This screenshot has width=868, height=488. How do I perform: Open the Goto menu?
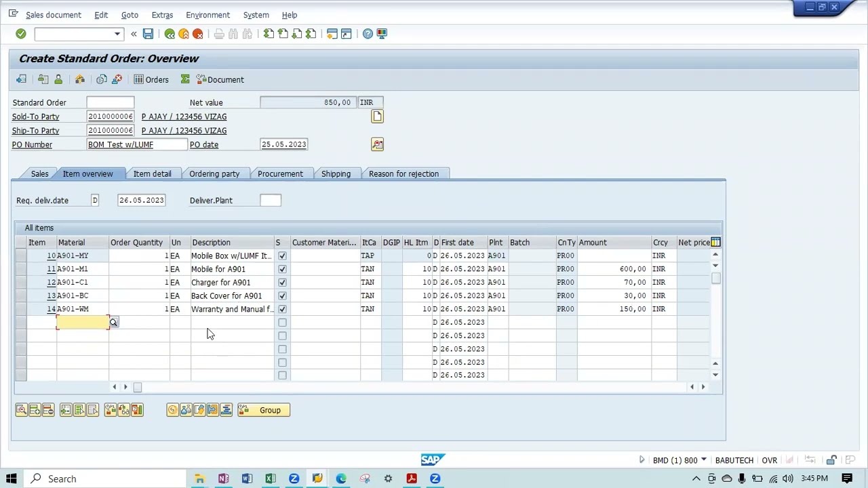130,15
